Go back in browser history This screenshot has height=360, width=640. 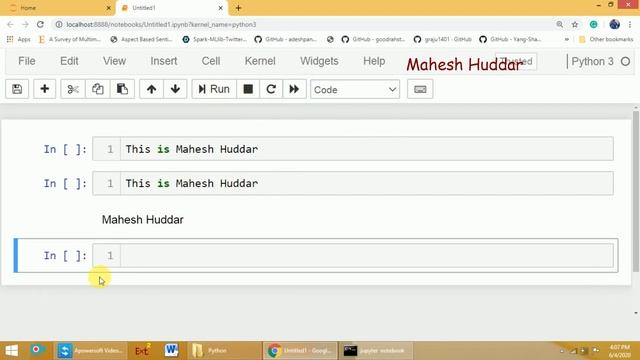pyautogui.click(x=10, y=24)
